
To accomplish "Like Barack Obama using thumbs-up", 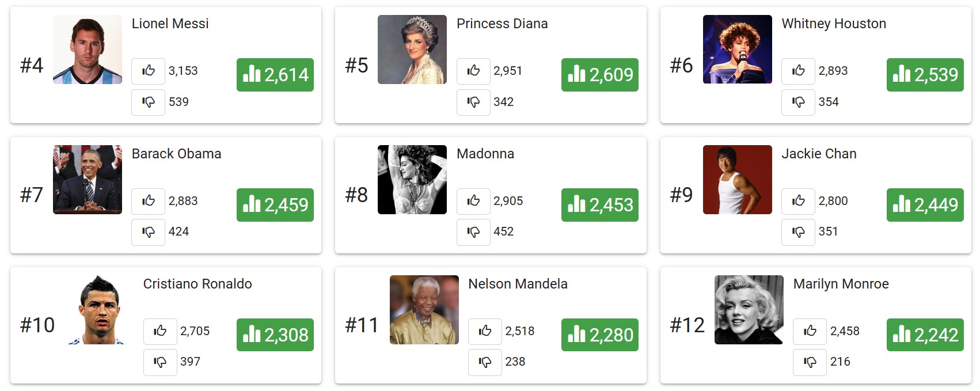I will coord(149,201).
